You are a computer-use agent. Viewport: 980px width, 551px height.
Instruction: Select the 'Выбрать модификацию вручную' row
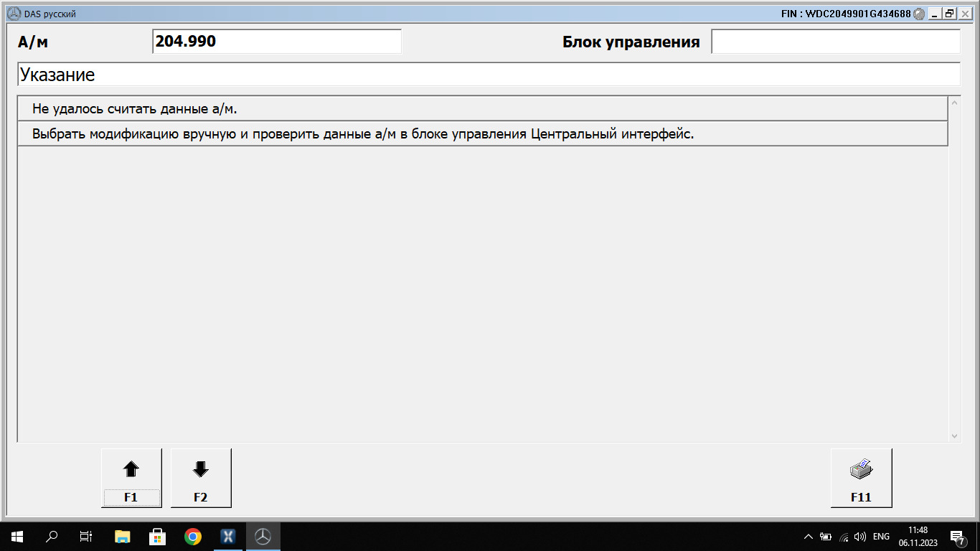[x=482, y=134]
